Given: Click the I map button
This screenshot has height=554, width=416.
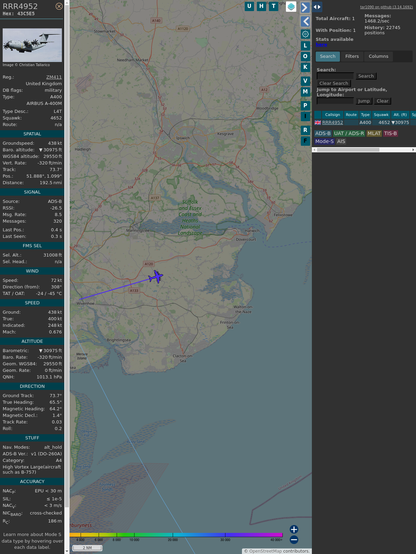Looking at the screenshot, I should click(x=305, y=117).
